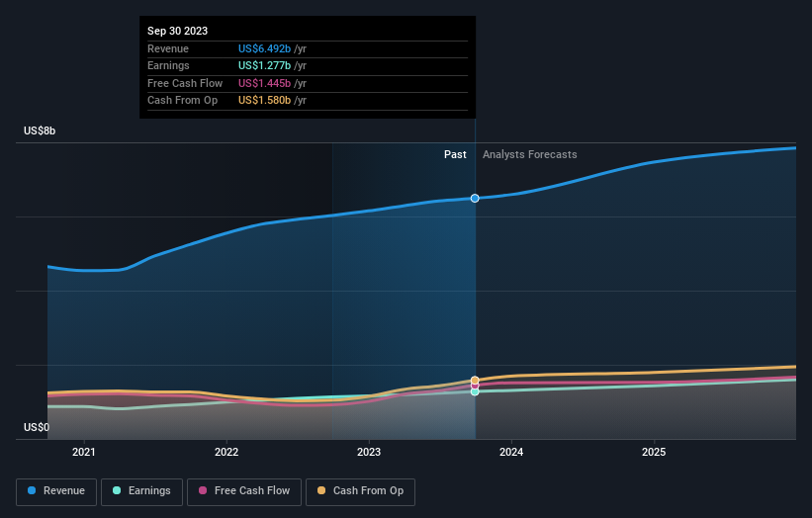Select the 2024 x-axis label
This screenshot has width=812, height=518.
(511, 452)
